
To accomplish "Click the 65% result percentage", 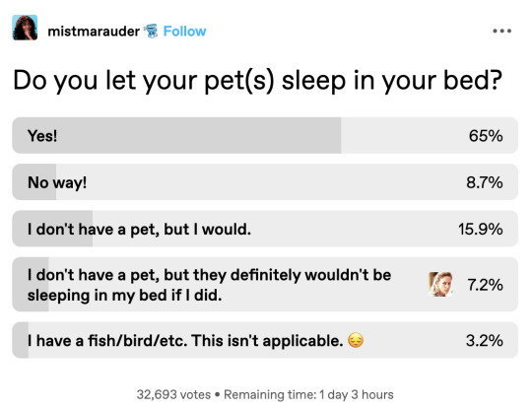I will [486, 136].
